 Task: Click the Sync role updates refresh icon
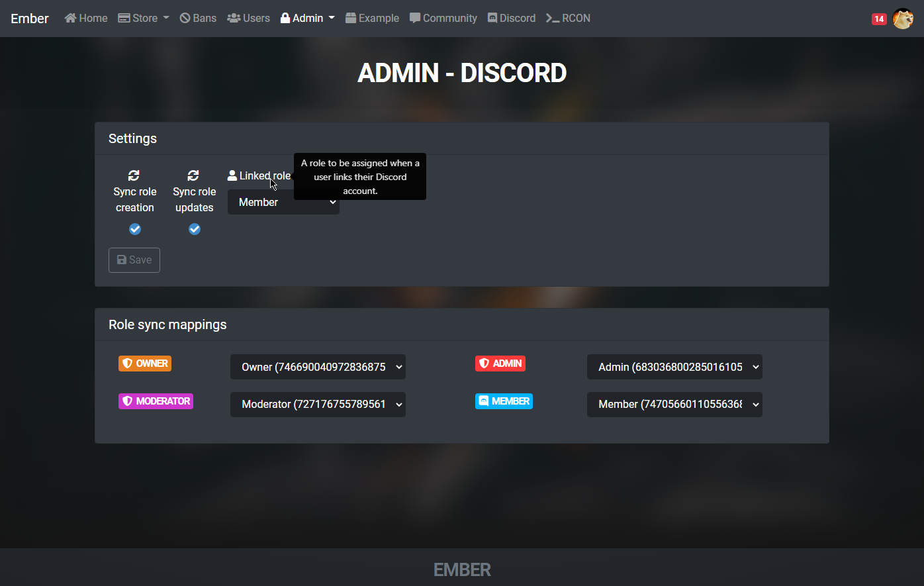pyautogui.click(x=193, y=175)
